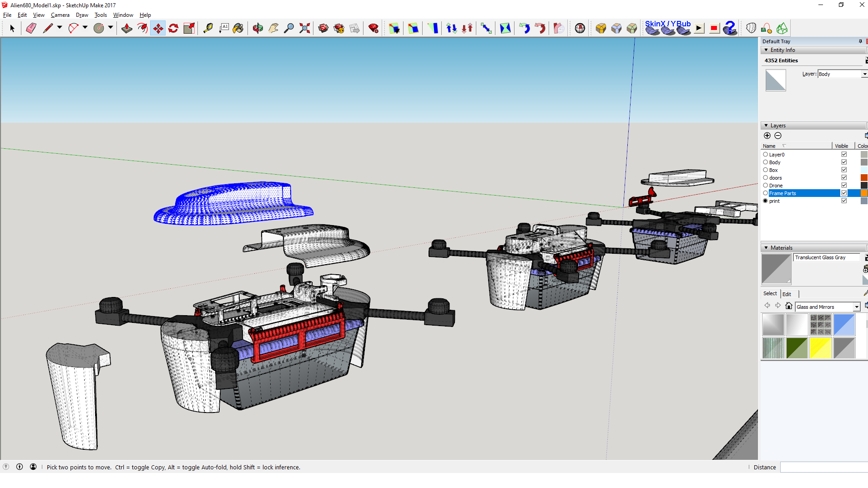Pick the Paint Bucket tool
Image resolution: width=868 pixels, height=488 pixels.
238,28
